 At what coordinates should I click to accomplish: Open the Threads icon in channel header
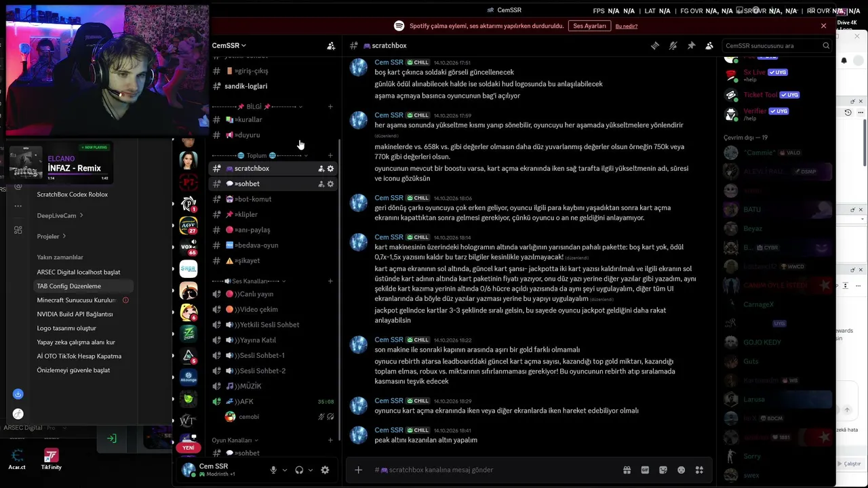pos(655,45)
